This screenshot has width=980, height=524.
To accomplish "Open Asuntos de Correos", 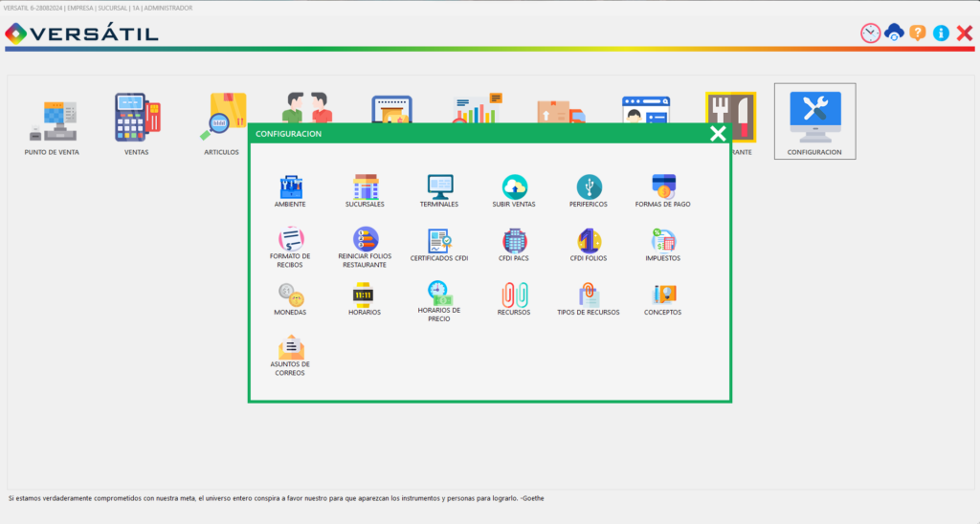I will 290,356.
